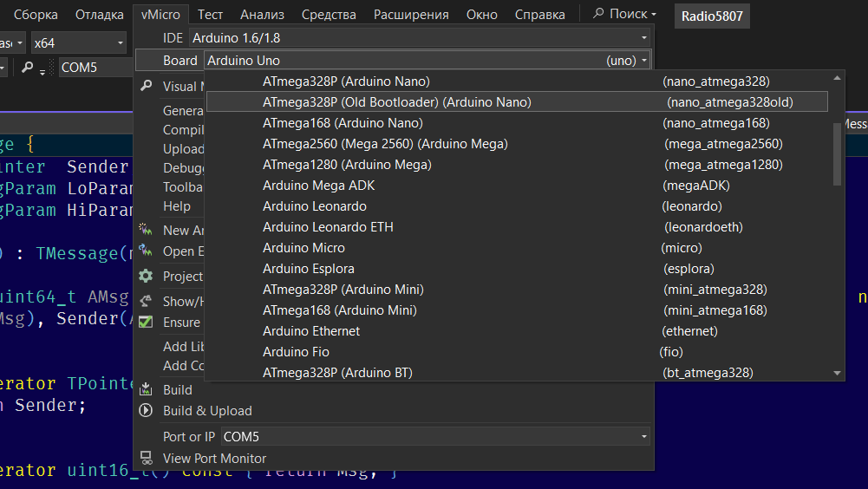Open the Расширения menu
Viewport: 868px width, 489px height.
(x=411, y=15)
